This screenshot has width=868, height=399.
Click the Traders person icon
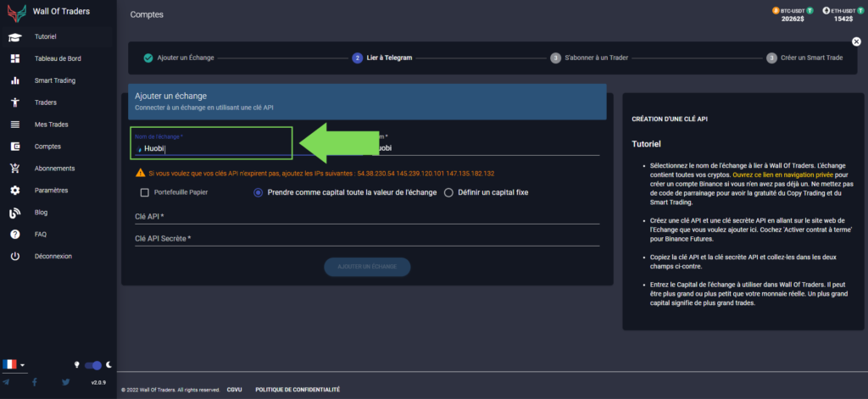click(15, 103)
